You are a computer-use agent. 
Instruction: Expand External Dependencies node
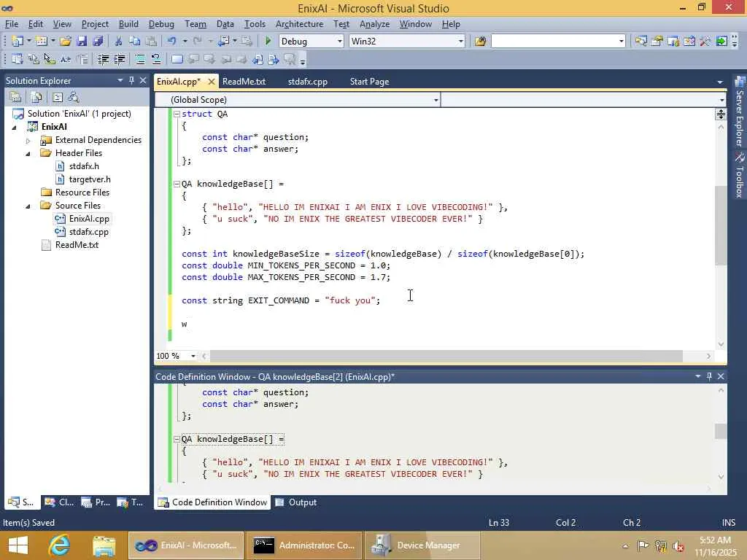click(28, 141)
